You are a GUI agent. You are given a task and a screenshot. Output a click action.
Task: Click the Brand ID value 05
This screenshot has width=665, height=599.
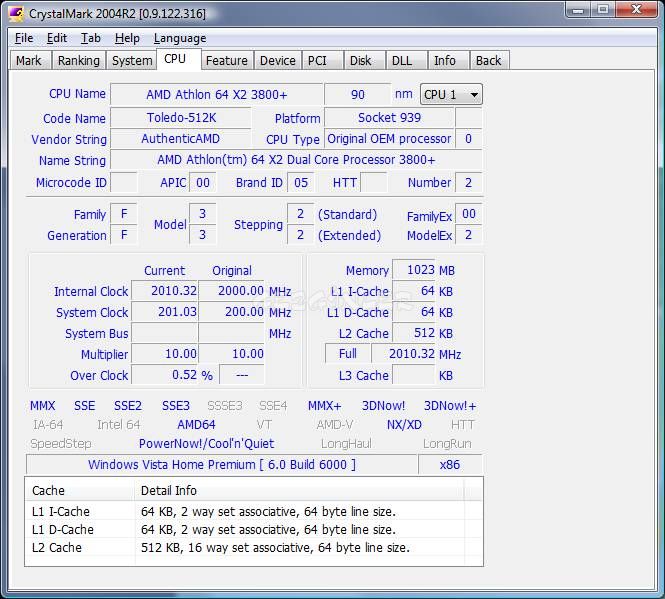[x=301, y=182]
